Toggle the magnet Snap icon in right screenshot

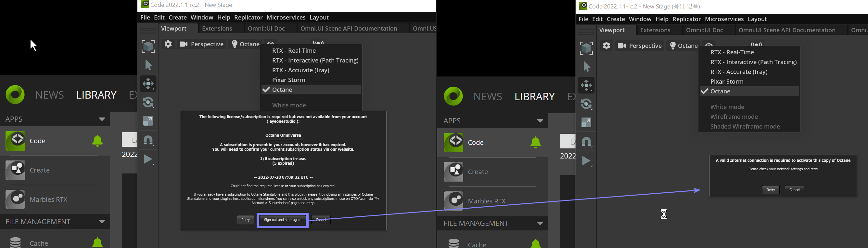[586, 142]
